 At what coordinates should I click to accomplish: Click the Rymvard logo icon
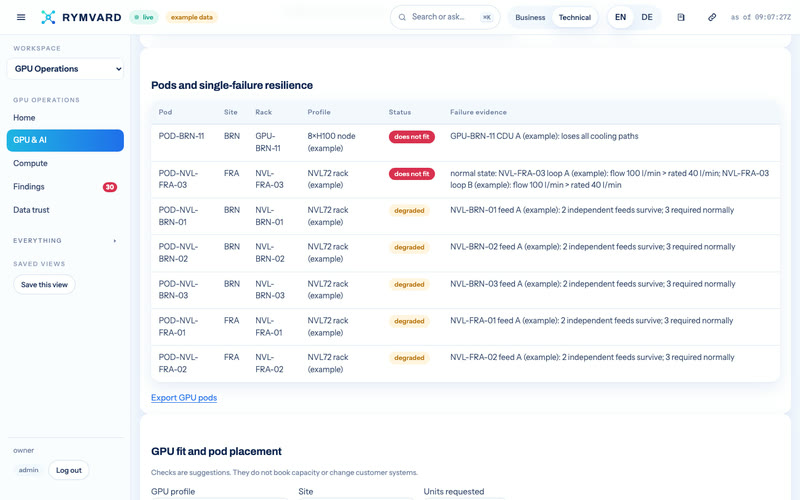click(x=48, y=17)
